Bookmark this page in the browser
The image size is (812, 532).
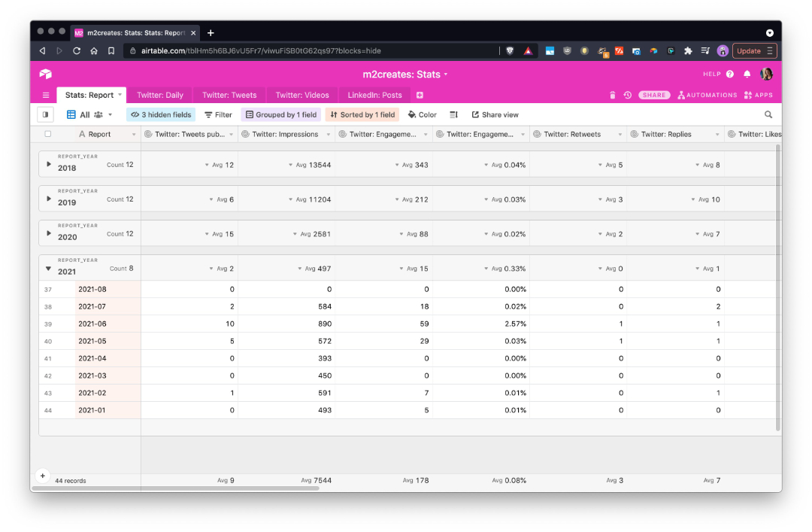[111, 51]
